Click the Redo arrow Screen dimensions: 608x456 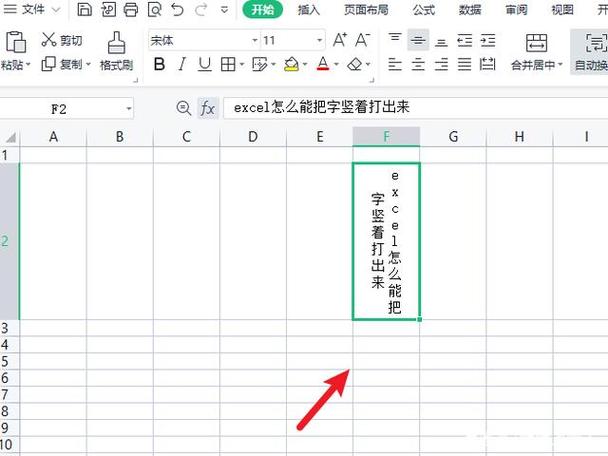pos(201,9)
